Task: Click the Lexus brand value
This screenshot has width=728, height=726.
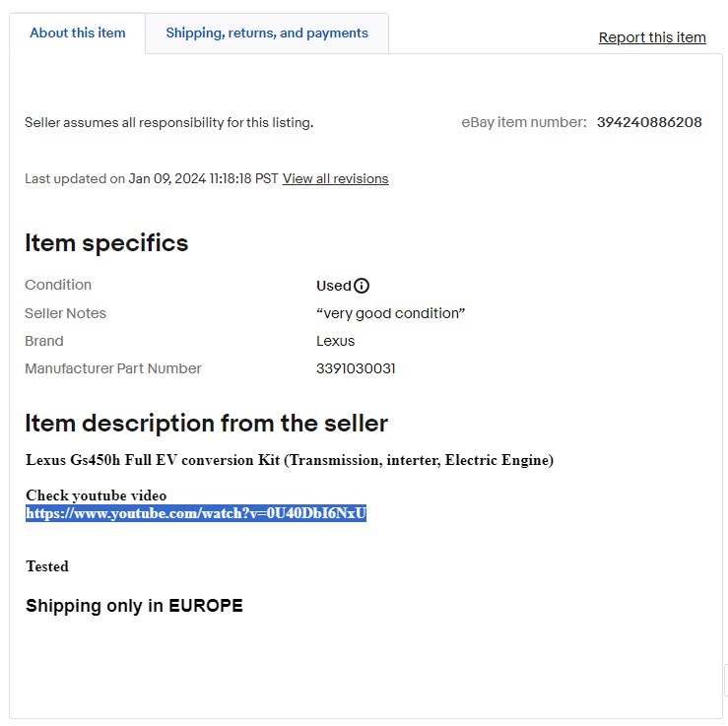Action: coord(335,341)
